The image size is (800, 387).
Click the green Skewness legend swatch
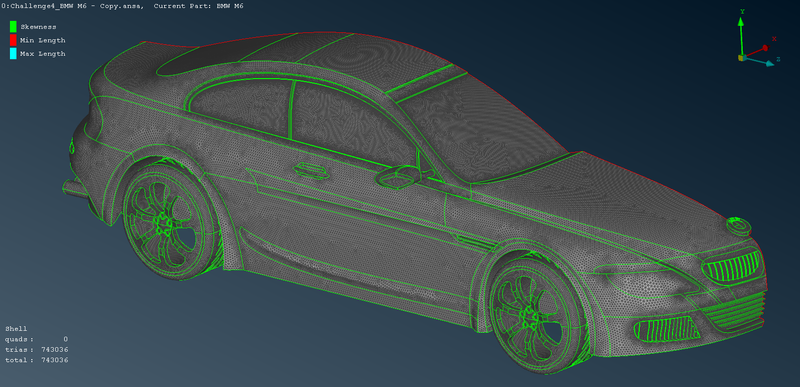(x=13, y=27)
